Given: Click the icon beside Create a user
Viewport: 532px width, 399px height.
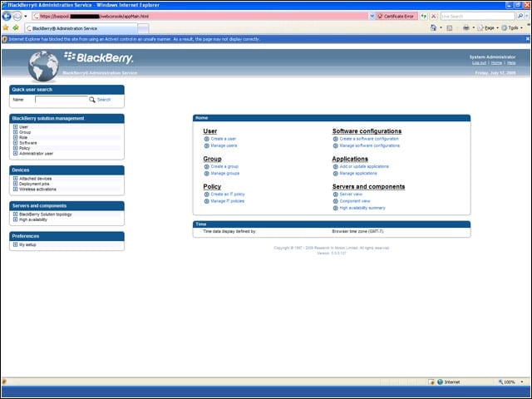Looking at the screenshot, I should click(207, 139).
